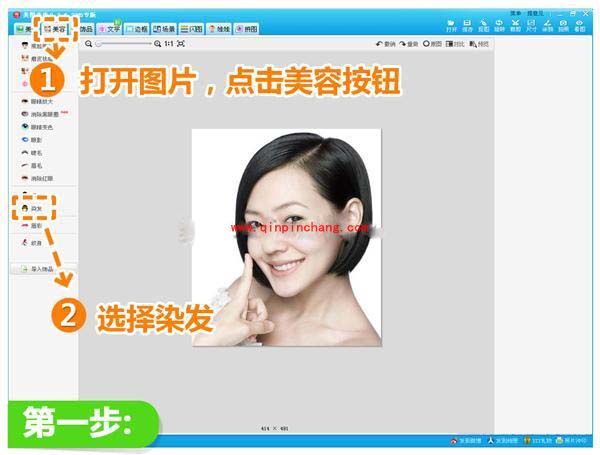Click the 看图 view image icon
This screenshot has width=600, height=455.
[x=579, y=26]
